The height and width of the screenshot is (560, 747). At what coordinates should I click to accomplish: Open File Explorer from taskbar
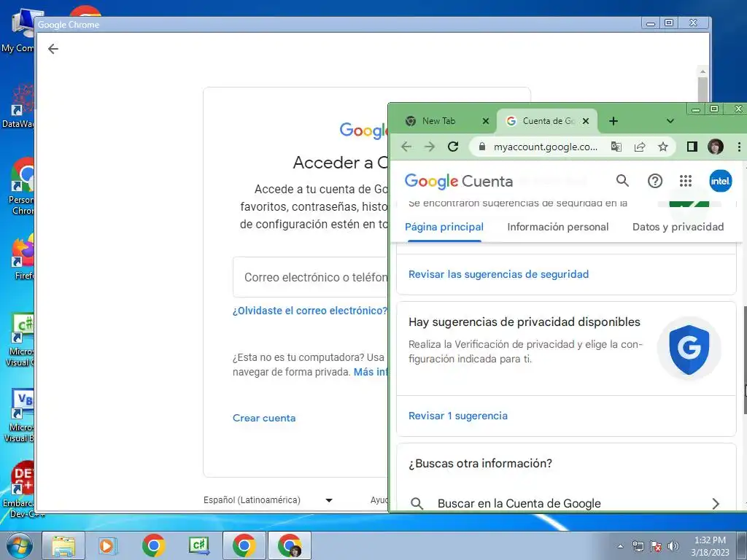pyautogui.click(x=63, y=545)
